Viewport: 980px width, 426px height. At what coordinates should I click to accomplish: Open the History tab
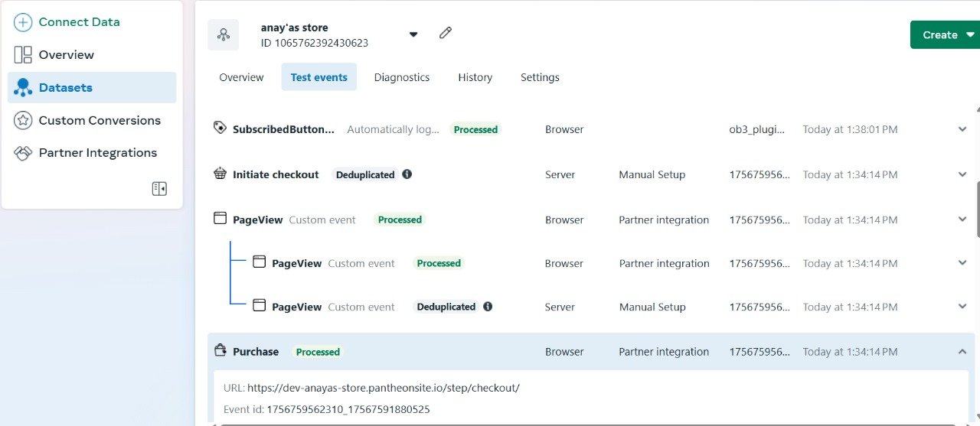pos(475,77)
